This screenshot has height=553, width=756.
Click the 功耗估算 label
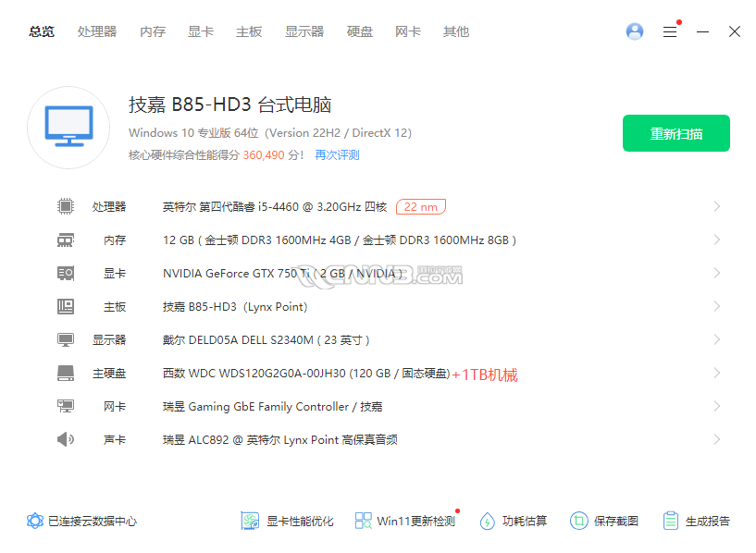[525, 522]
